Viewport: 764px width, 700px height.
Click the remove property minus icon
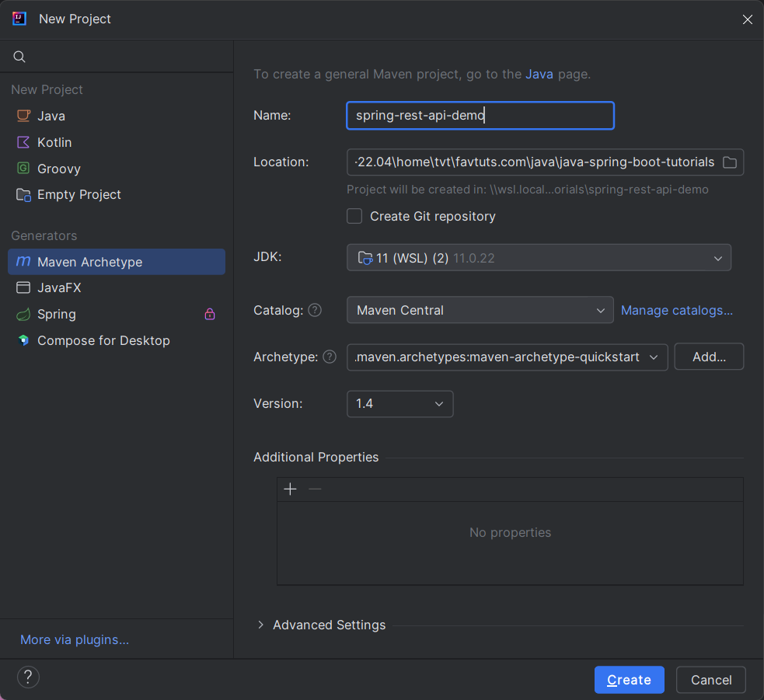click(x=316, y=489)
